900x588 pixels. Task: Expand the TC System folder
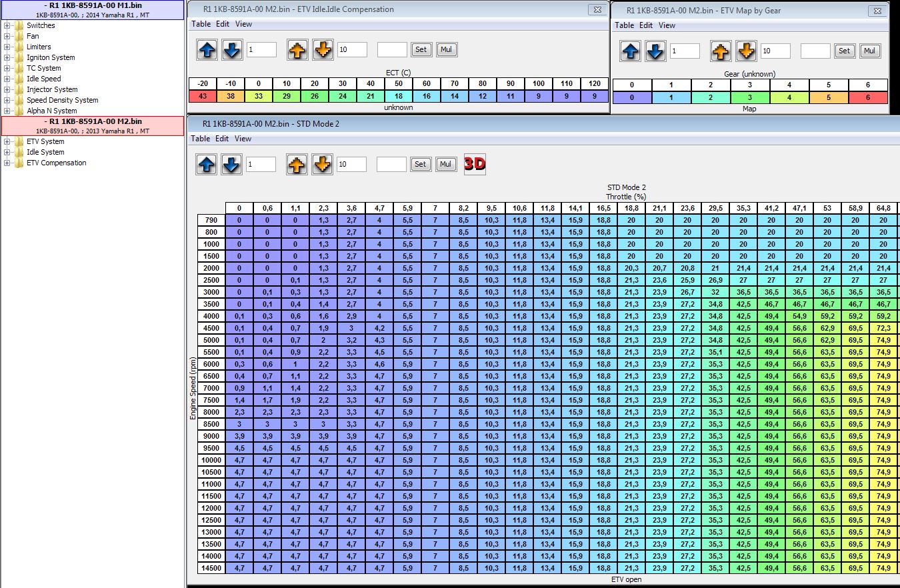7,68
